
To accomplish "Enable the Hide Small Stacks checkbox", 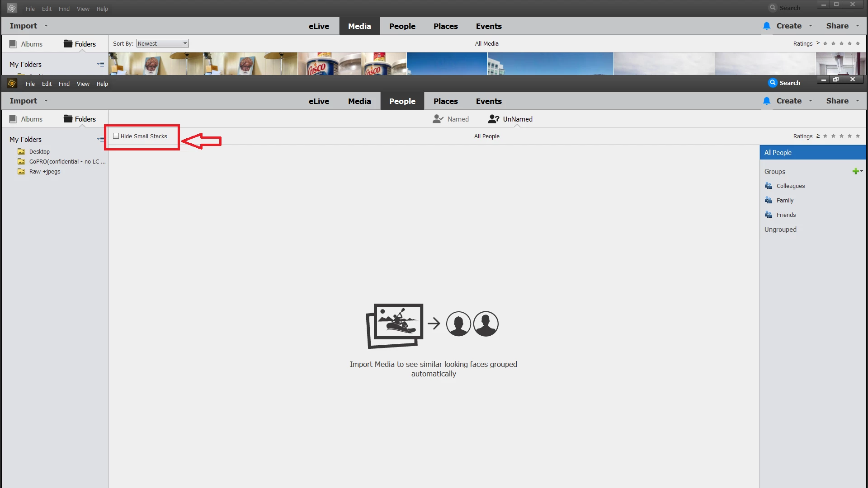I will click(x=116, y=136).
